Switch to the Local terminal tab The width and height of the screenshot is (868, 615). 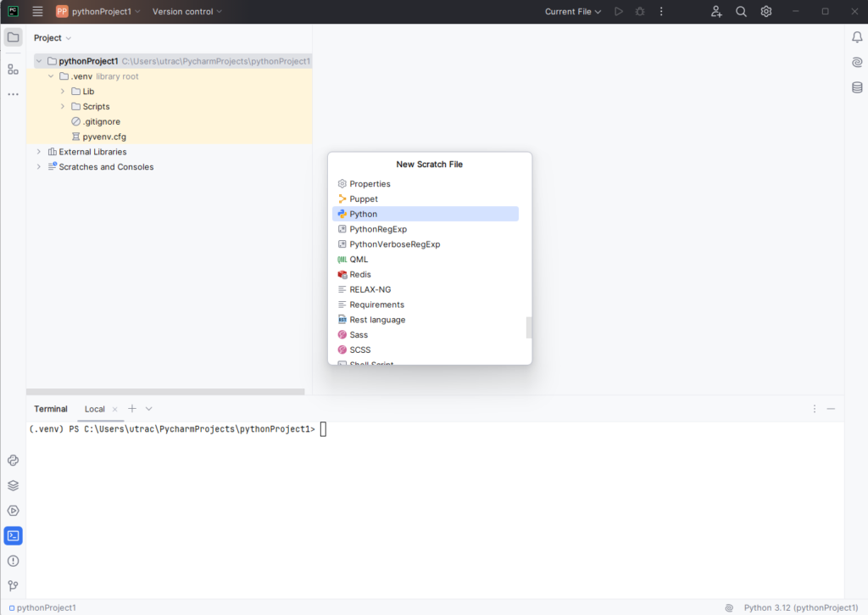tap(95, 409)
